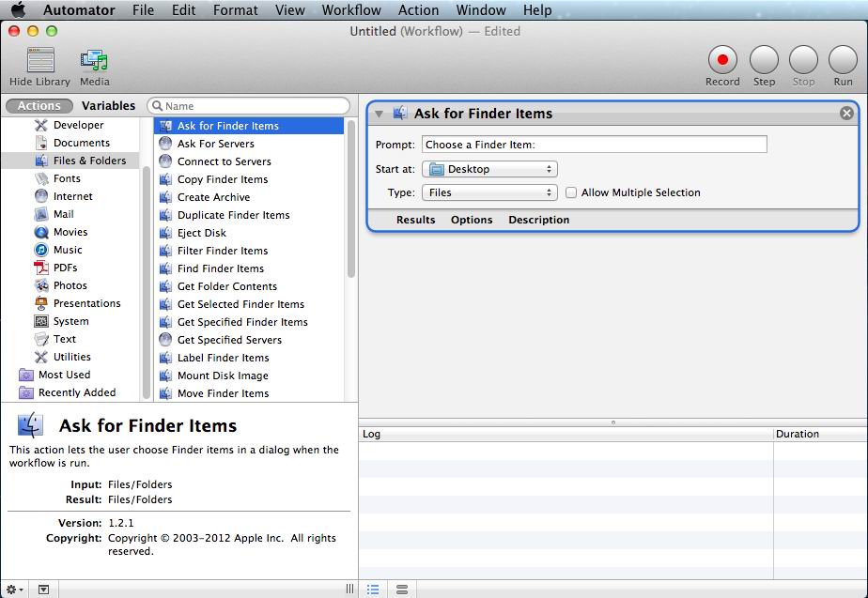
Task: Select the Developer category icon
Action: coord(41,125)
